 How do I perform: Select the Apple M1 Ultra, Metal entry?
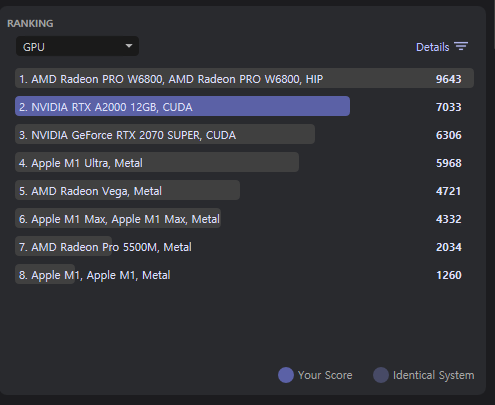(x=157, y=162)
